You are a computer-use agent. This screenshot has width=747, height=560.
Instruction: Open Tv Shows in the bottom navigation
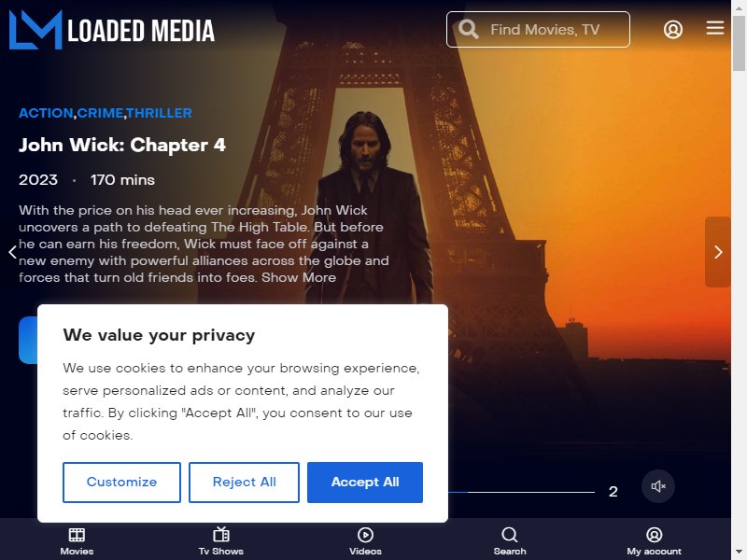pos(221,541)
